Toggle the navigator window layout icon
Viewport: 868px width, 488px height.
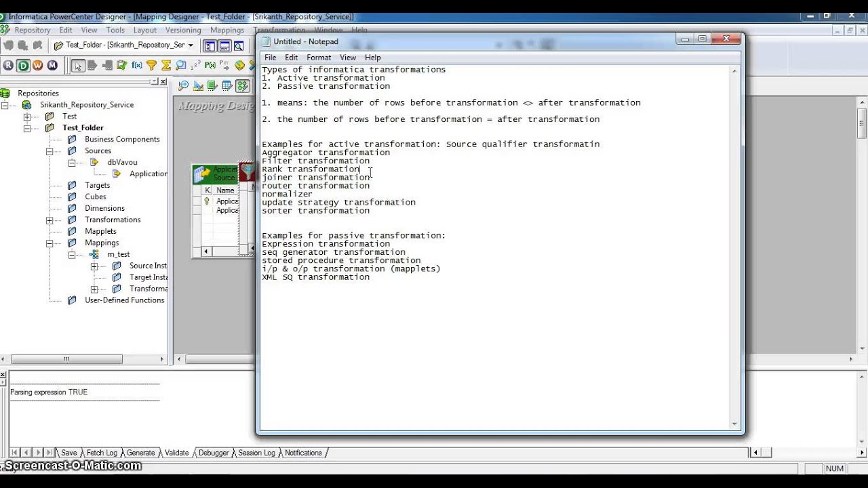coord(210,46)
